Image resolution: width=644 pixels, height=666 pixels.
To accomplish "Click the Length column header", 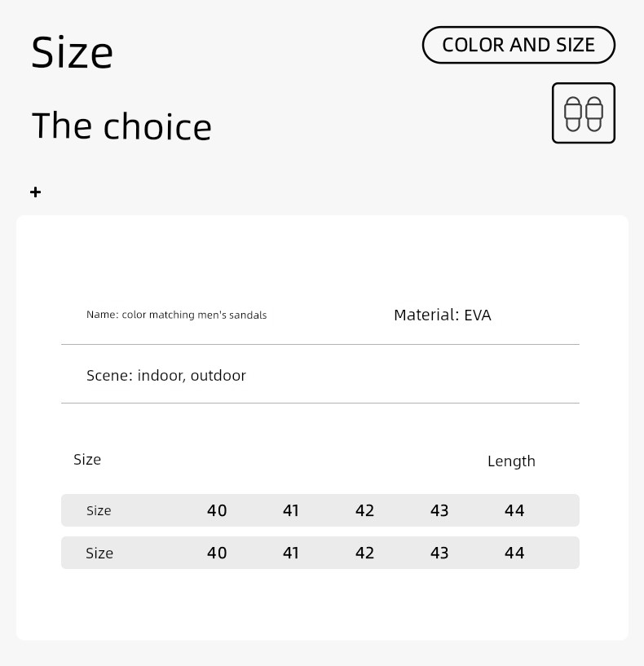I will pos(511,461).
